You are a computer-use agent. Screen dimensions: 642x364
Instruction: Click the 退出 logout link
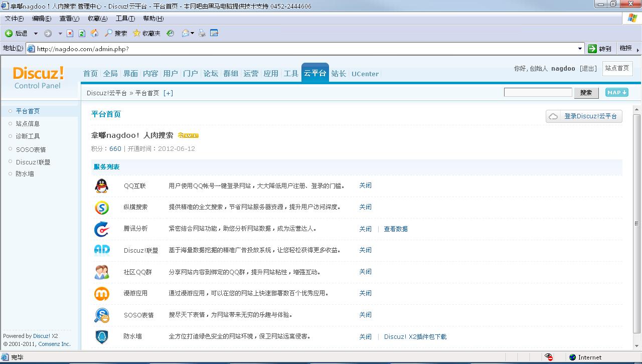tap(588, 69)
